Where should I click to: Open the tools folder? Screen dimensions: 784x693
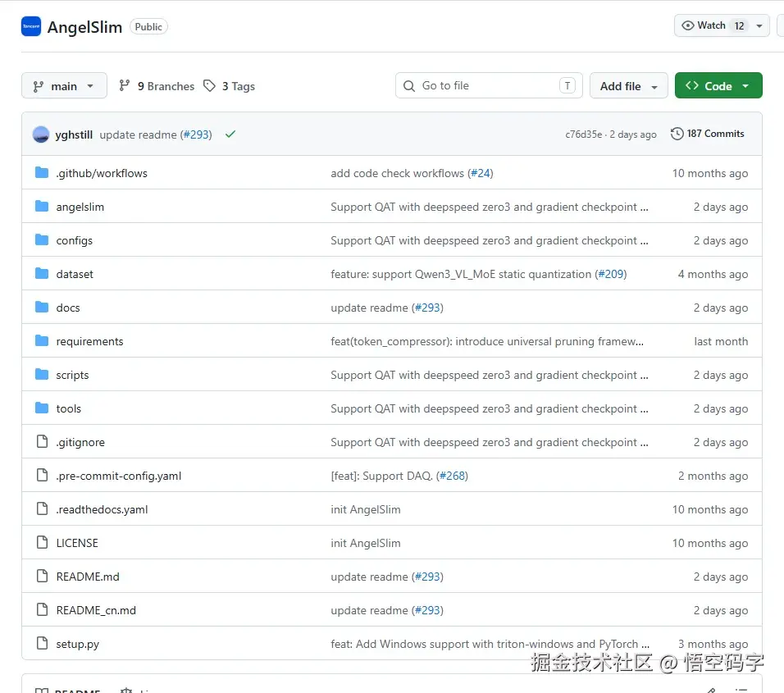(x=69, y=408)
